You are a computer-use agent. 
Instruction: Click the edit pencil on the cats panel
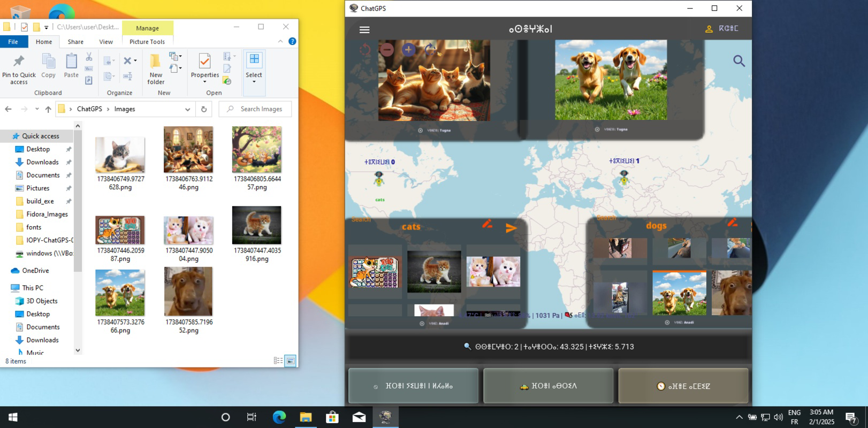(x=487, y=224)
